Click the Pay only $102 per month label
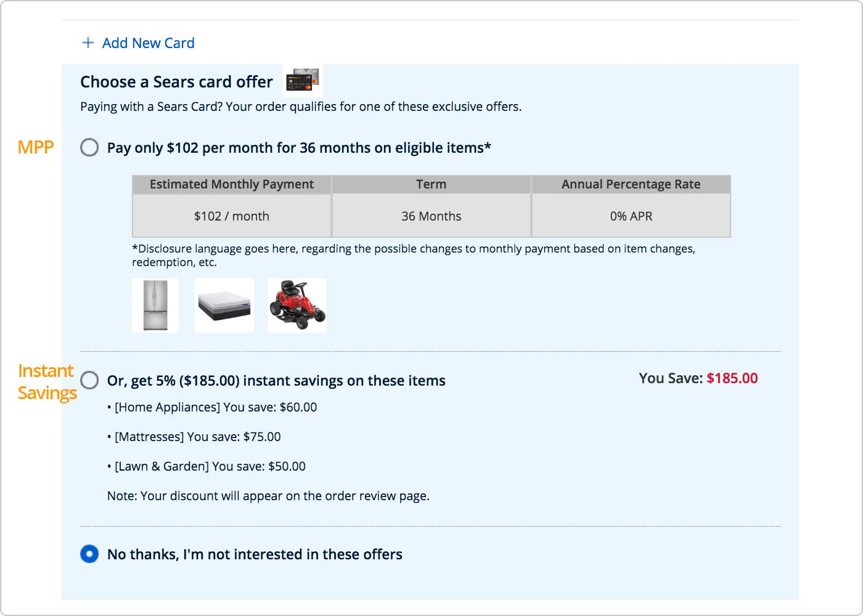 (299, 148)
